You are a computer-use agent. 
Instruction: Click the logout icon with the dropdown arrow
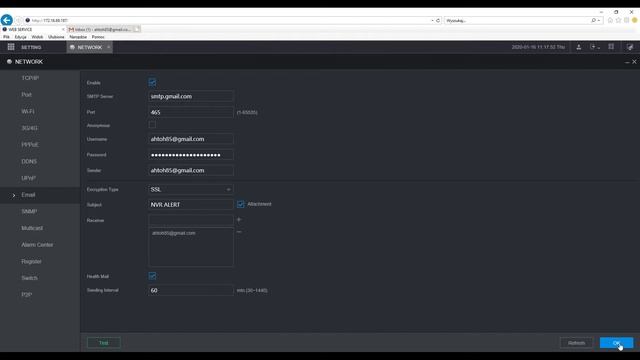[595, 47]
